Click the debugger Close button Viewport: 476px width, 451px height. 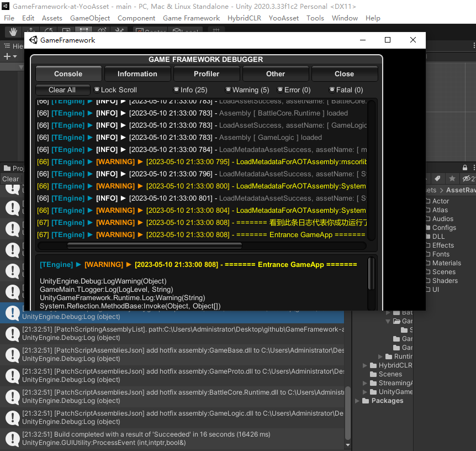tap(344, 74)
